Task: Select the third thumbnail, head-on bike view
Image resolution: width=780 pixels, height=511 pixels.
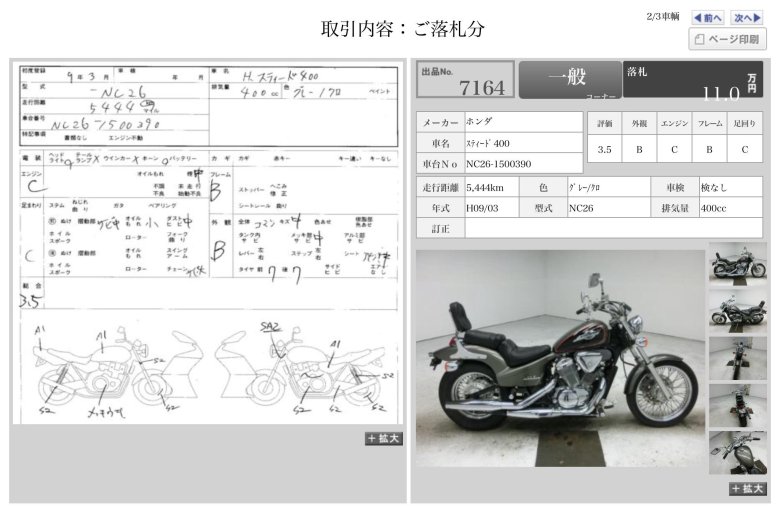Action: (738, 357)
